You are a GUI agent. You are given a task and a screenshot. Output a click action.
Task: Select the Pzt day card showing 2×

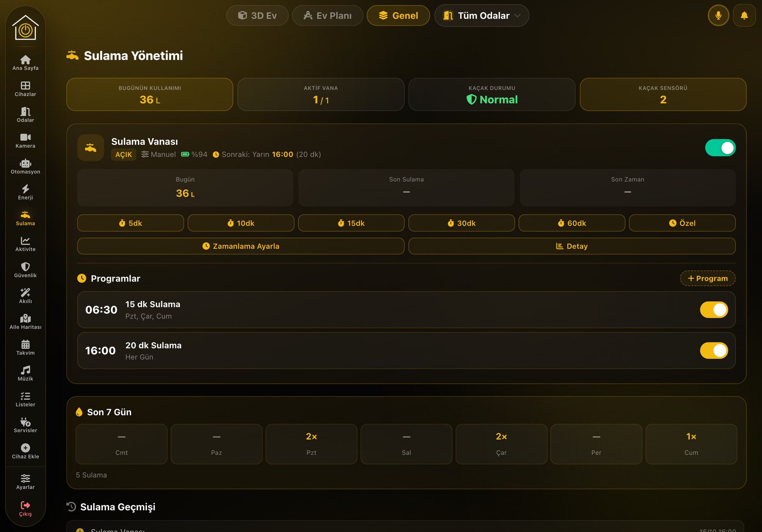[311, 444]
